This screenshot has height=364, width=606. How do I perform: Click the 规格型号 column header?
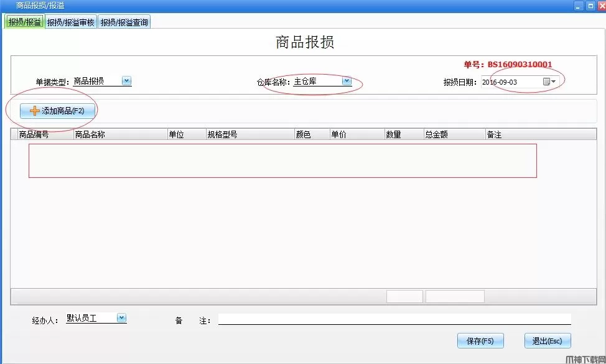tap(222, 134)
